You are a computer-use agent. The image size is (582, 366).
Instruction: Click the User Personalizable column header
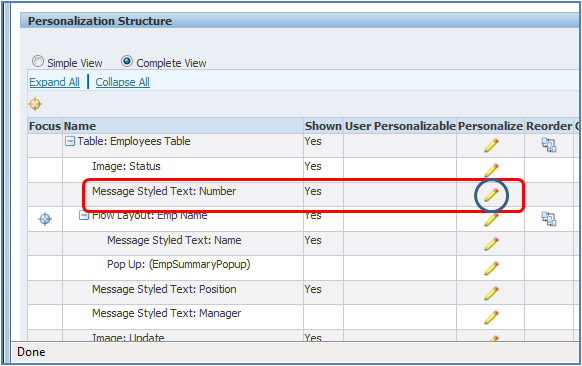[x=400, y=126]
